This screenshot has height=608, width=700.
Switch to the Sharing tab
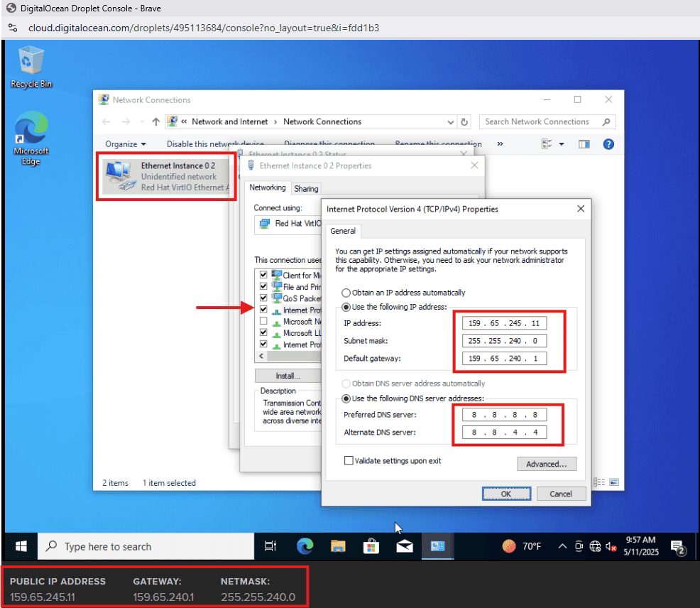click(x=306, y=188)
